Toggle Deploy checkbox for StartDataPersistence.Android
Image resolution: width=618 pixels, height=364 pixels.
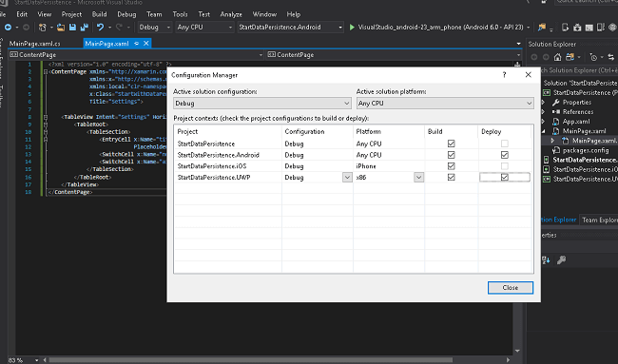[505, 155]
